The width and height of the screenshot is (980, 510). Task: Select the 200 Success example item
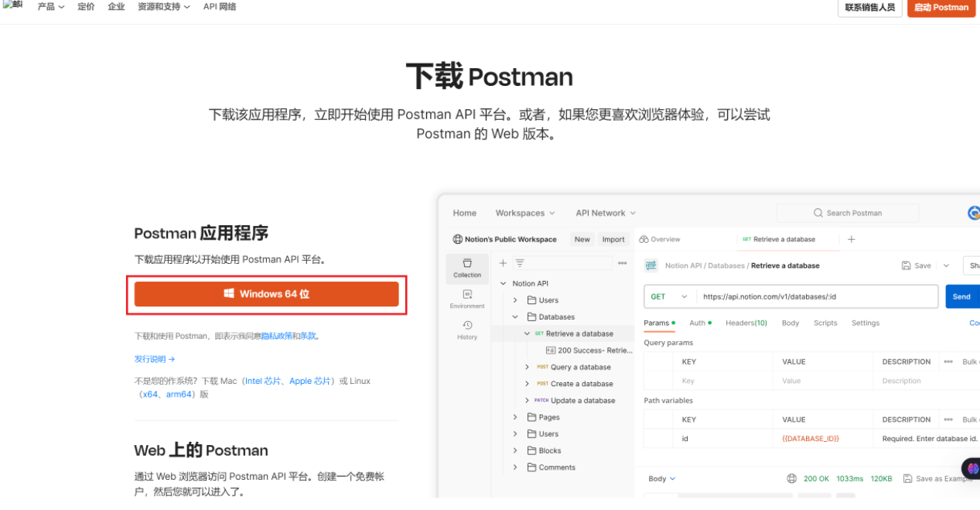589,351
